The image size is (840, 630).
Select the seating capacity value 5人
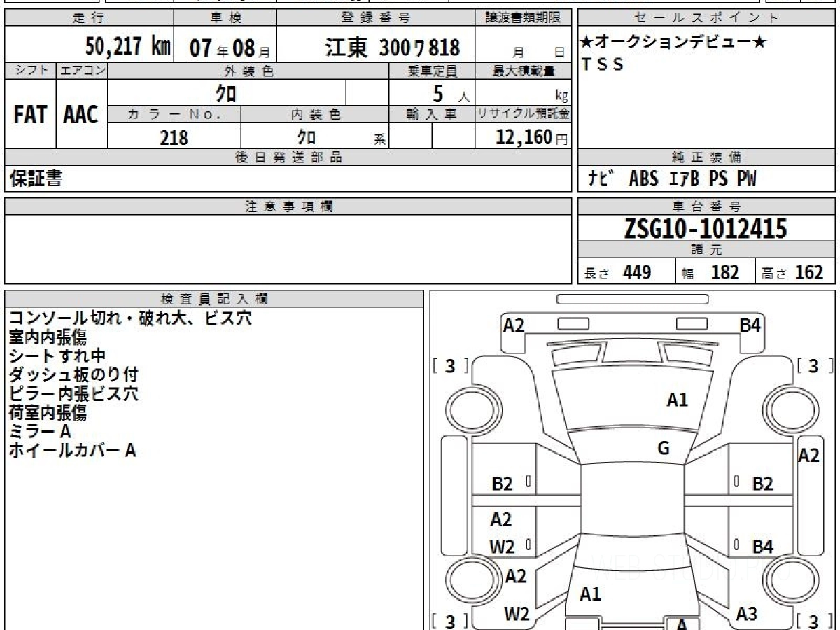pos(451,94)
